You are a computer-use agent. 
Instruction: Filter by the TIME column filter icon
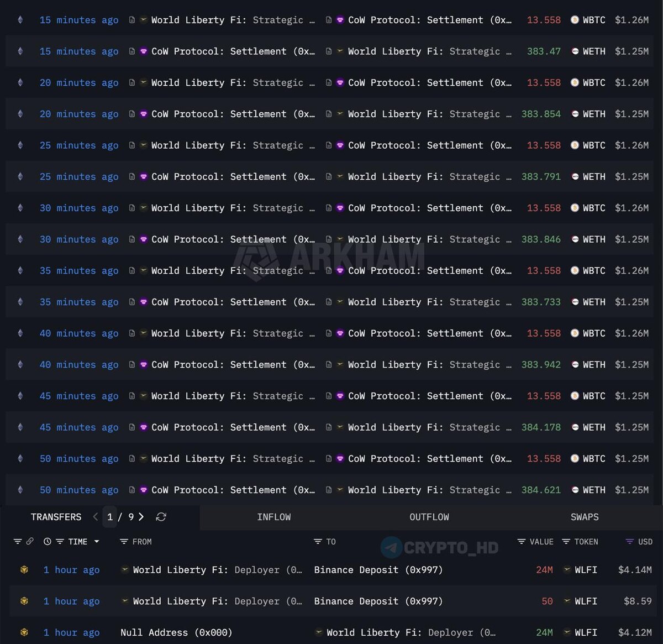(60, 542)
